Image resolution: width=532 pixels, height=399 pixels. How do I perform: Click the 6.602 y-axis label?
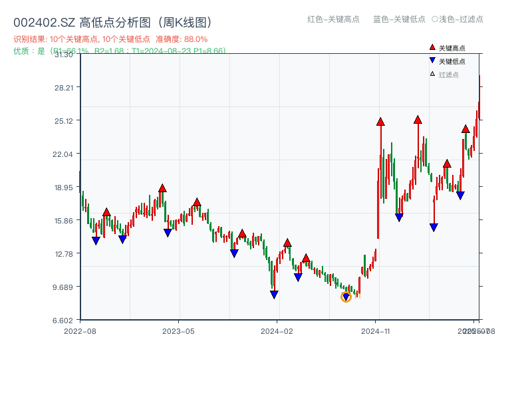[x=63, y=321]
